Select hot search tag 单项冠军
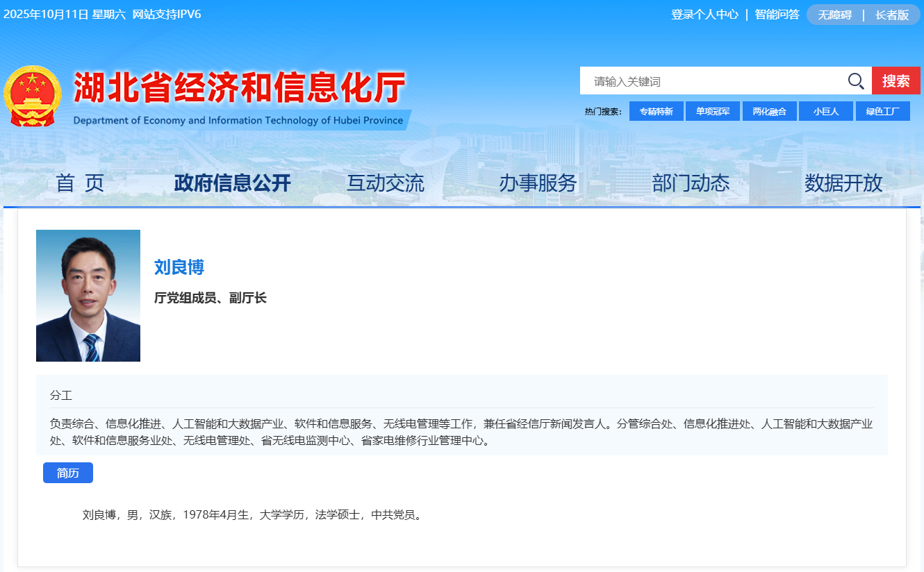Viewport: 924px width, 572px height. click(712, 110)
